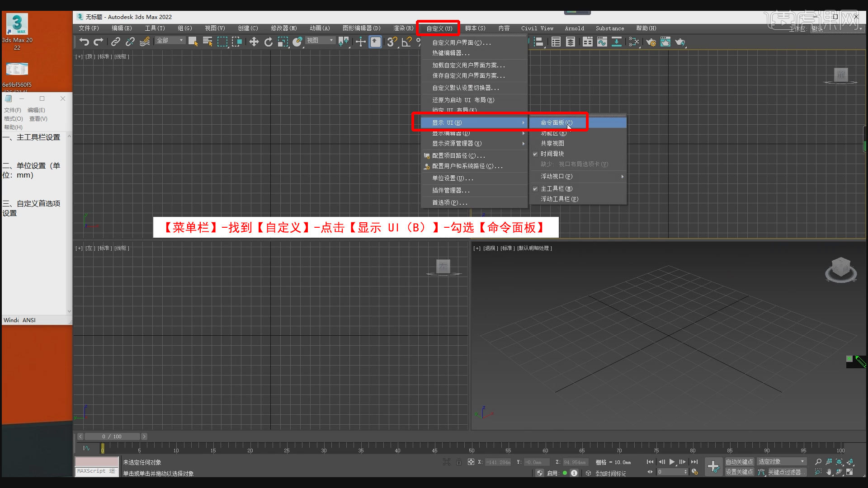Screen dimensions: 868x488
Task: Toggle Auto Key with 自动关键点 button
Action: [x=740, y=462]
